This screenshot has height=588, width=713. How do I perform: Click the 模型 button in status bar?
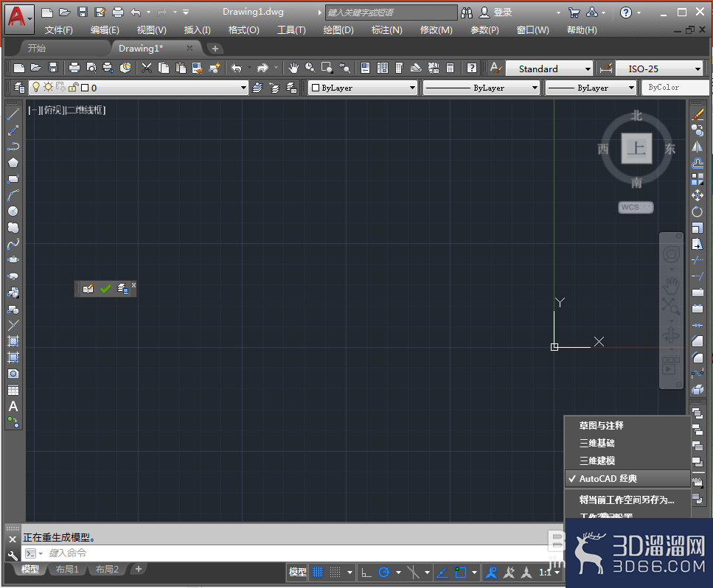tap(297, 572)
